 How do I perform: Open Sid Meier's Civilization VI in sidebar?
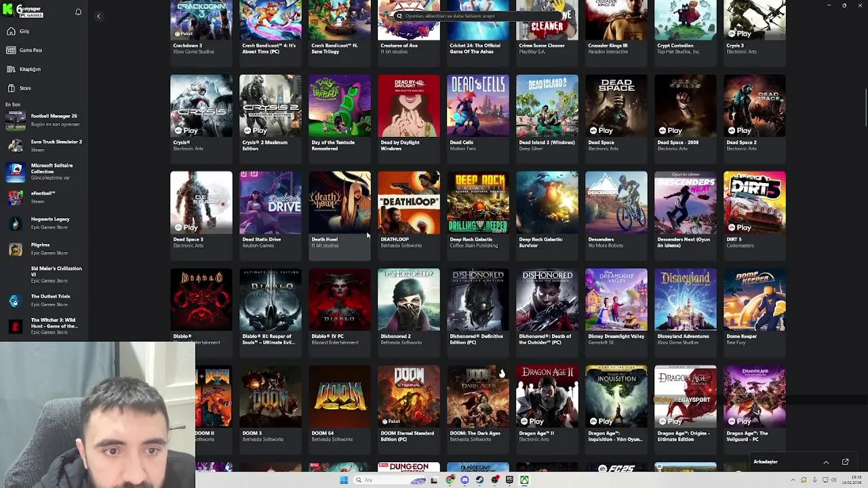coord(43,274)
